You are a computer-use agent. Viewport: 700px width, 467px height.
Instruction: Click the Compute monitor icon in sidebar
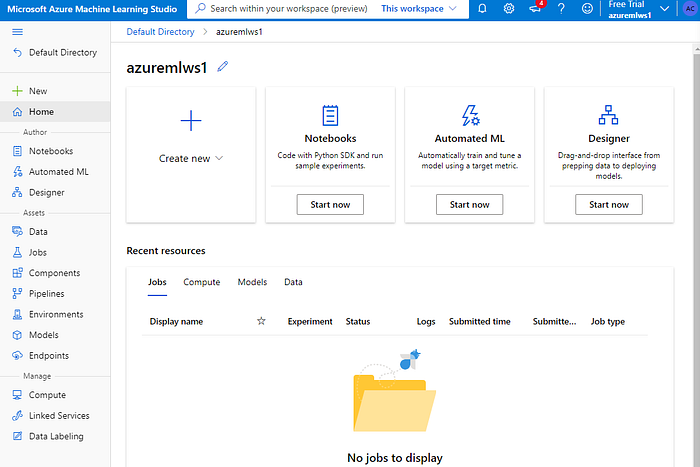[x=17, y=395]
